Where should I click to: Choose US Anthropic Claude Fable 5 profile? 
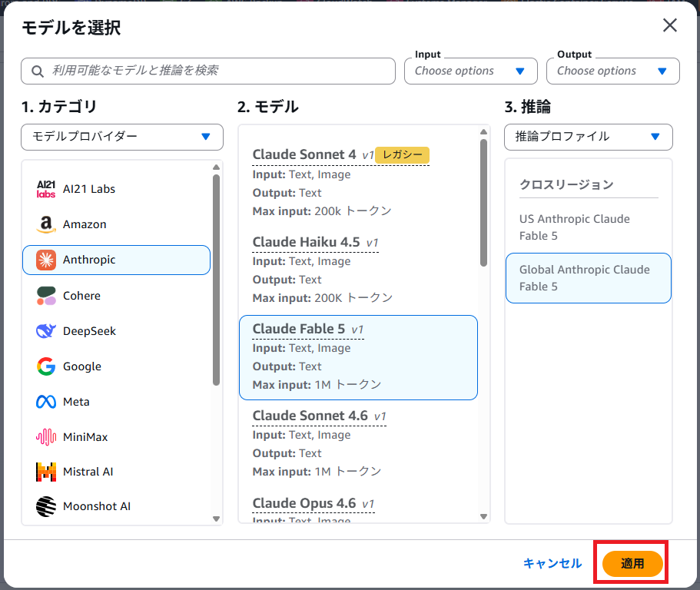tap(588, 227)
